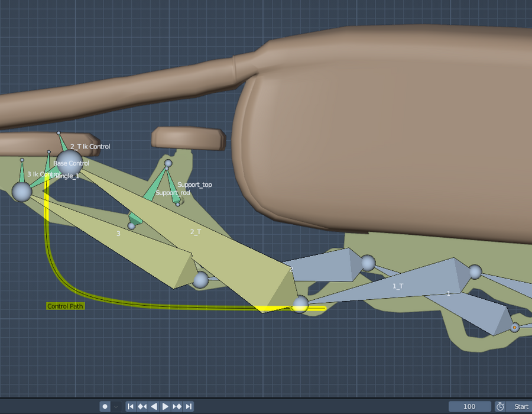Open the auto keyframing options dropdown
Image resolution: width=532 pixels, height=414 pixels.
click(x=116, y=406)
